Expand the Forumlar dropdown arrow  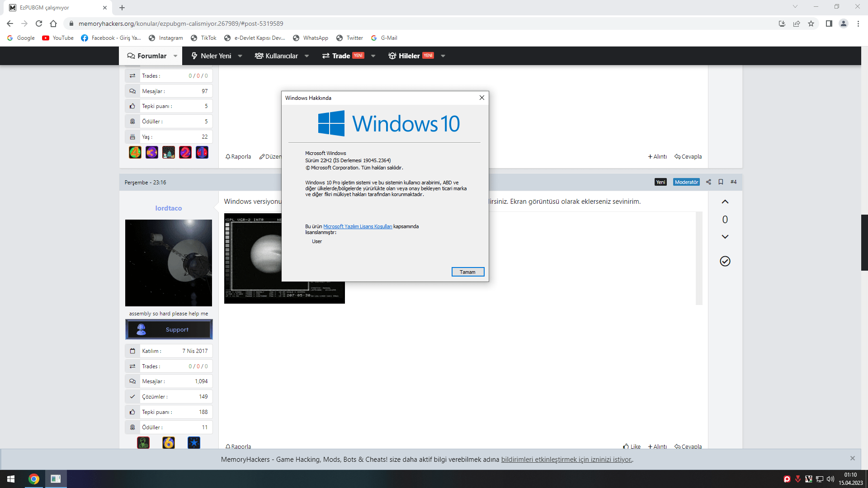175,56
